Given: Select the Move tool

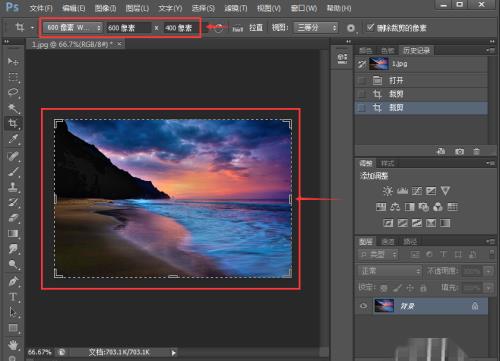Looking at the screenshot, I should (x=13, y=61).
